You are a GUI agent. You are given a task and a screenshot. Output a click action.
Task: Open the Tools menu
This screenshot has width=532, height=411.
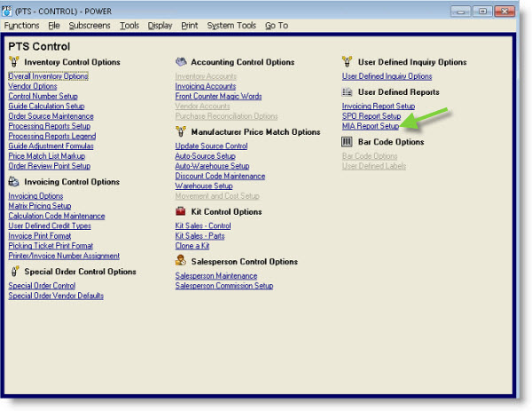(x=129, y=26)
